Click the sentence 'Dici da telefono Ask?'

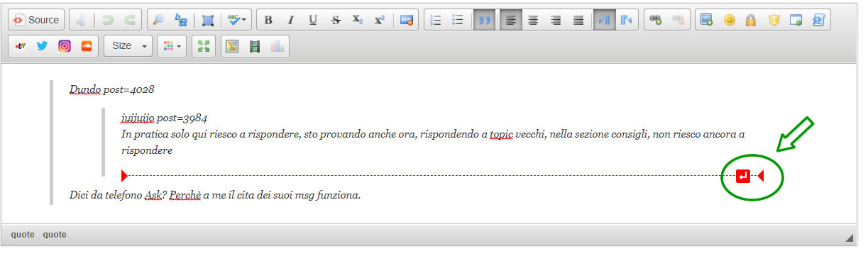117,195
